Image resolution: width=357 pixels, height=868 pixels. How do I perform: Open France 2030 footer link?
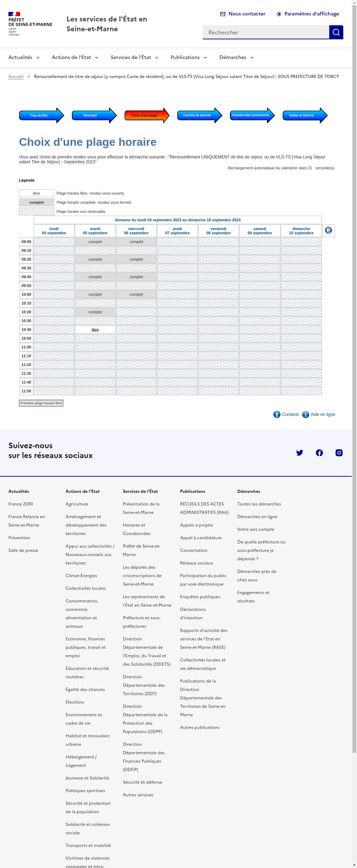[x=21, y=504]
